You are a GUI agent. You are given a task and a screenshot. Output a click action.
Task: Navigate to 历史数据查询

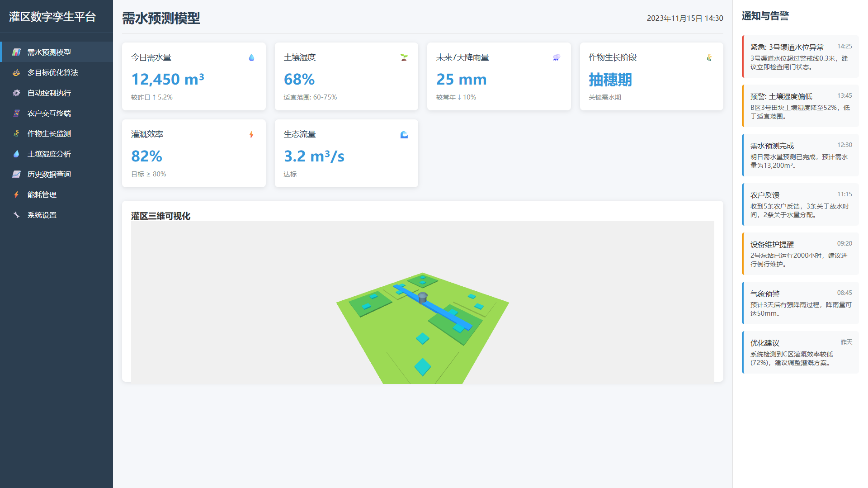click(49, 174)
